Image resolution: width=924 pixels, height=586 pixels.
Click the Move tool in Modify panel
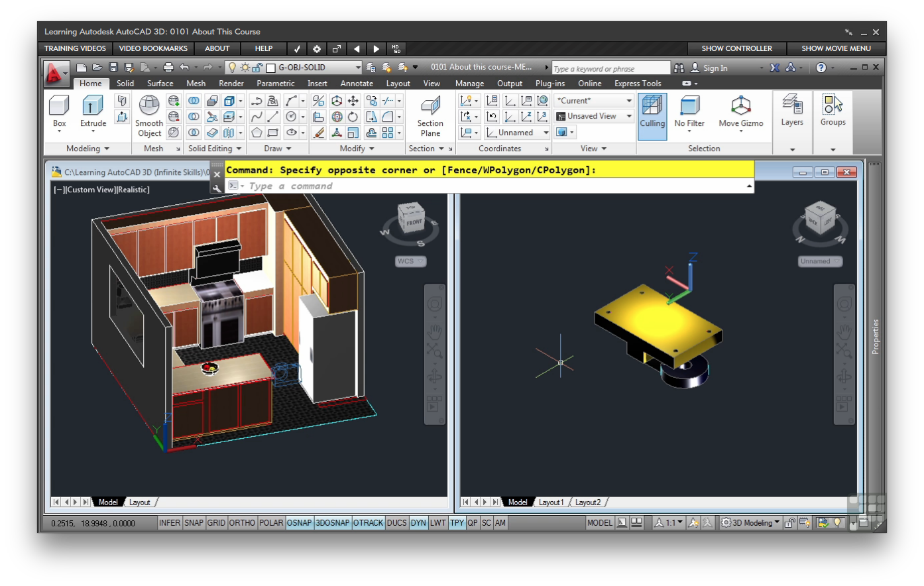[x=353, y=101]
